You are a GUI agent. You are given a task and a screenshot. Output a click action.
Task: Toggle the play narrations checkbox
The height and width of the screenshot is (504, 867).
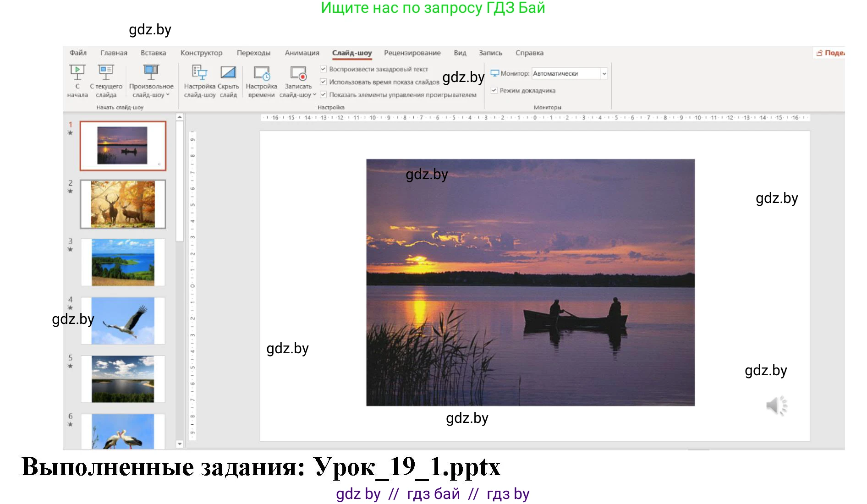[x=324, y=69]
